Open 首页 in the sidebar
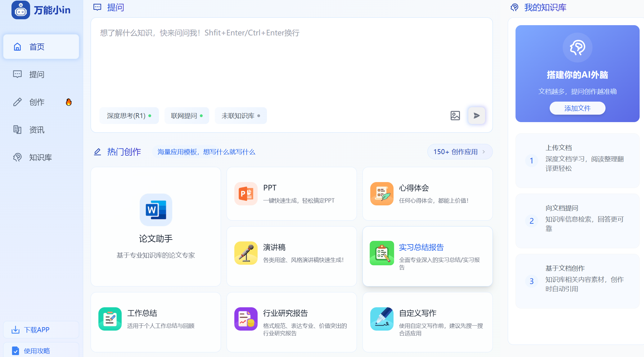This screenshot has width=644, height=357. coord(41,47)
